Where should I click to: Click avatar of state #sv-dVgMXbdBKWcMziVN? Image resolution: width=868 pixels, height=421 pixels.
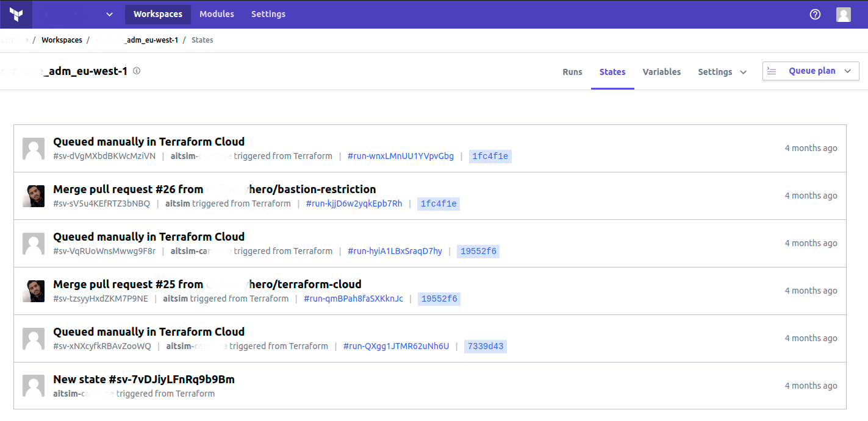(34, 149)
